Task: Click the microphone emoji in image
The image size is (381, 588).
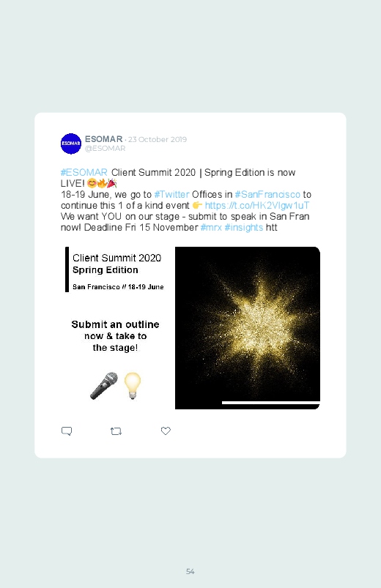Action: (x=103, y=386)
